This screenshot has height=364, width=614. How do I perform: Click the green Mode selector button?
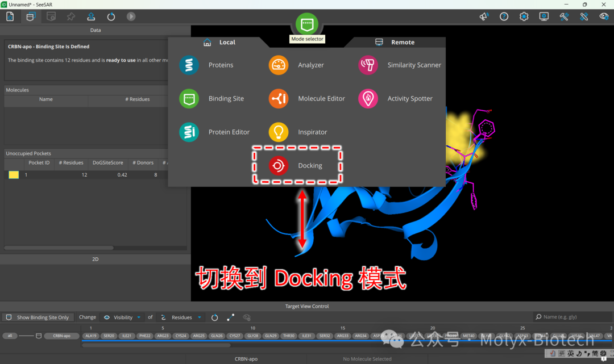[x=307, y=24]
